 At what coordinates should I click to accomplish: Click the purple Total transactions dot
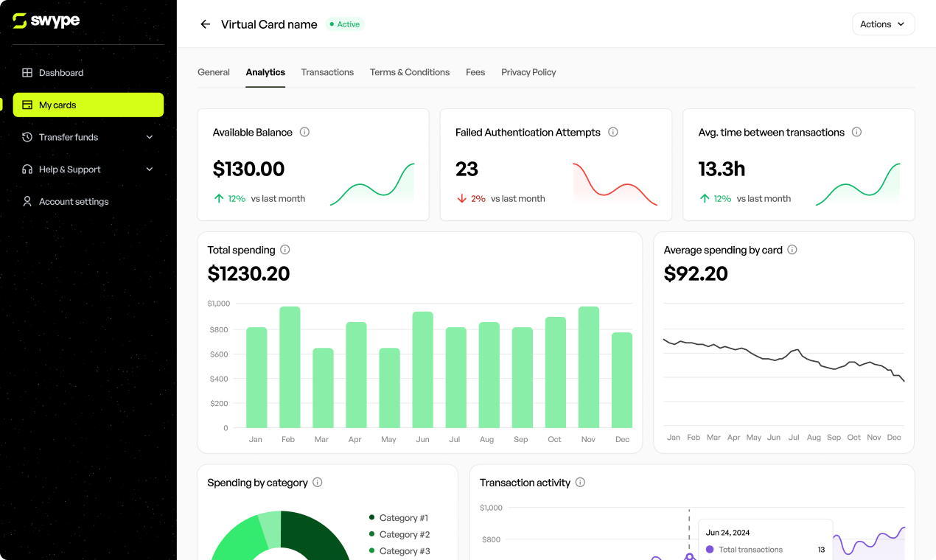coord(710,550)
